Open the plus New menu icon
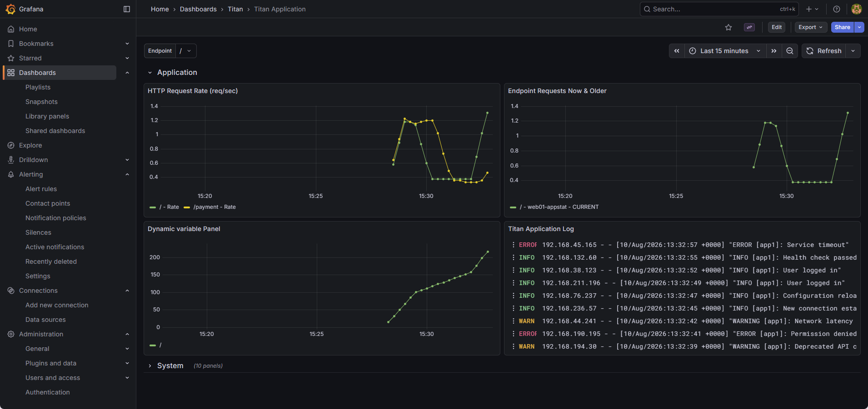Image resolution: width=868 pixels, height=409 pixels. pyautogui.click(x=812, y=9)
